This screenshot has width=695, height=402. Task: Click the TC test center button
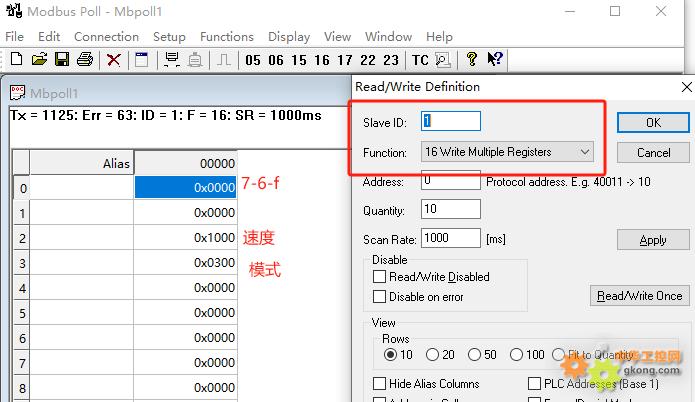[x=420, y=60]
